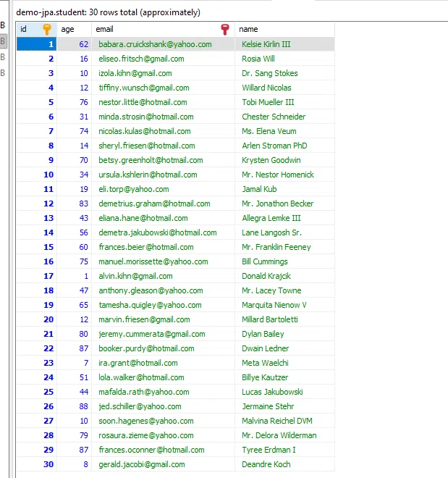Image resolution: width=448 pixels, height=478 pixels.
Task: Sort by the age column header
Action: (74, 29)
